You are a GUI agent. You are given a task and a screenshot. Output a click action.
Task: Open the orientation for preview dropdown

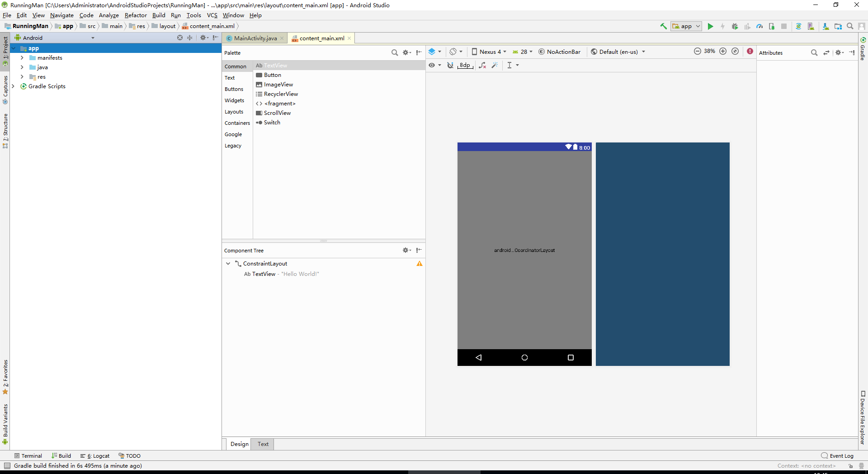click(x=456, y=52)
